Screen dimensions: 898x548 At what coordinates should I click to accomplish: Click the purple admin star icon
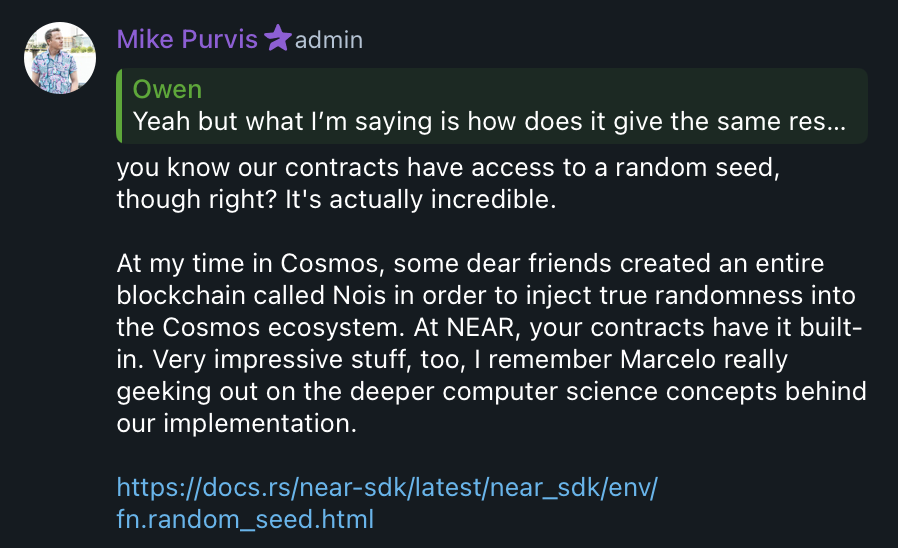(x=278, y=38)
